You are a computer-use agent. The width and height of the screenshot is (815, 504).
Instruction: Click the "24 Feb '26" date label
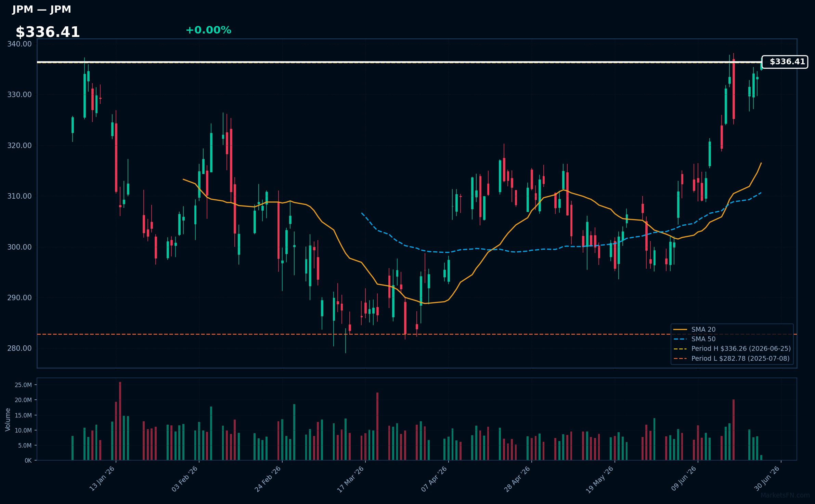point(268,479)
